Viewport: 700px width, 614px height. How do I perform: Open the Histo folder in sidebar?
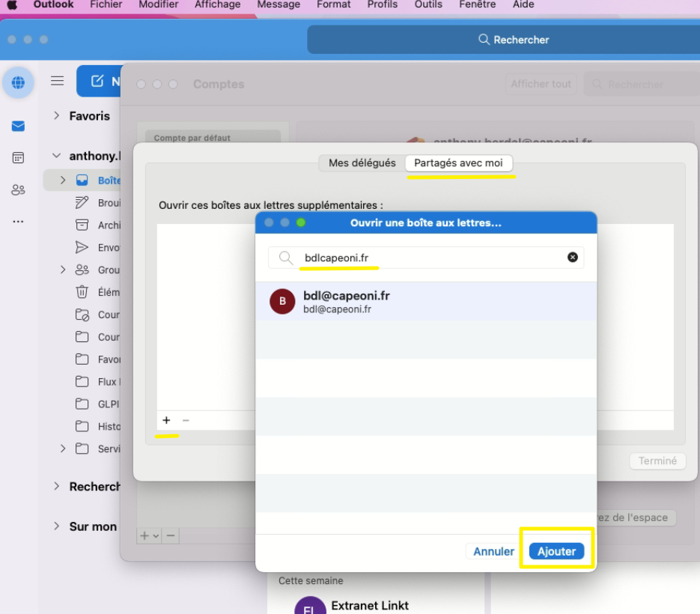(x=98, y=426)
